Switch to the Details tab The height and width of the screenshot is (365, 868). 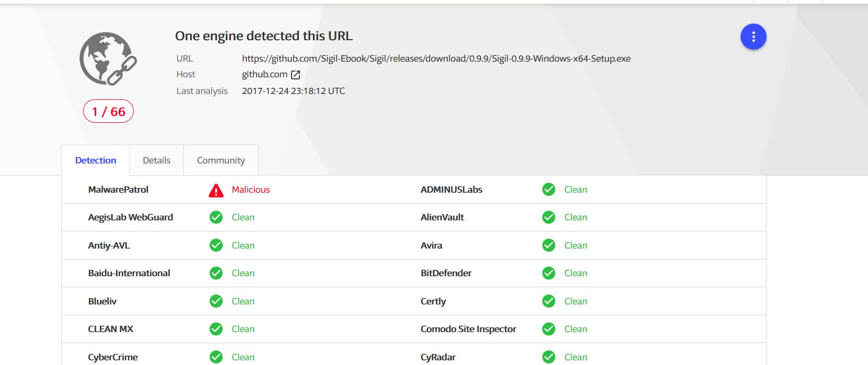(156, 160)
